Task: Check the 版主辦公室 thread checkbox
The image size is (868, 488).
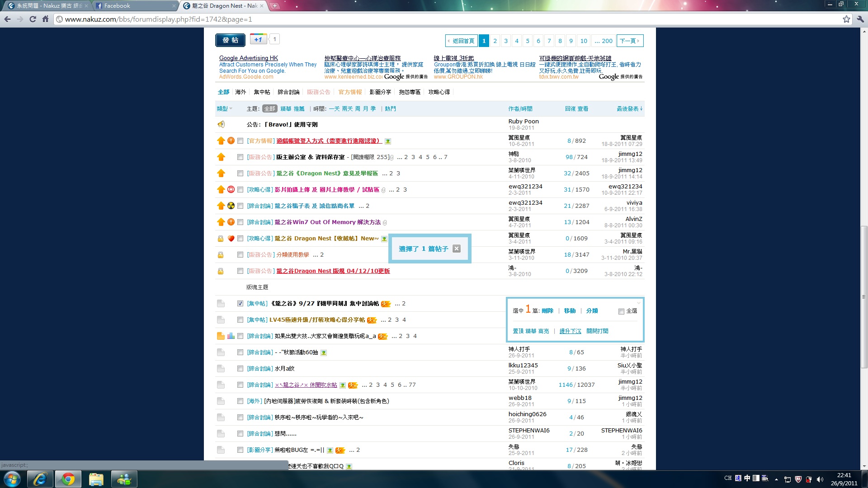Action: pyautogui.click(x=240, y=157)
